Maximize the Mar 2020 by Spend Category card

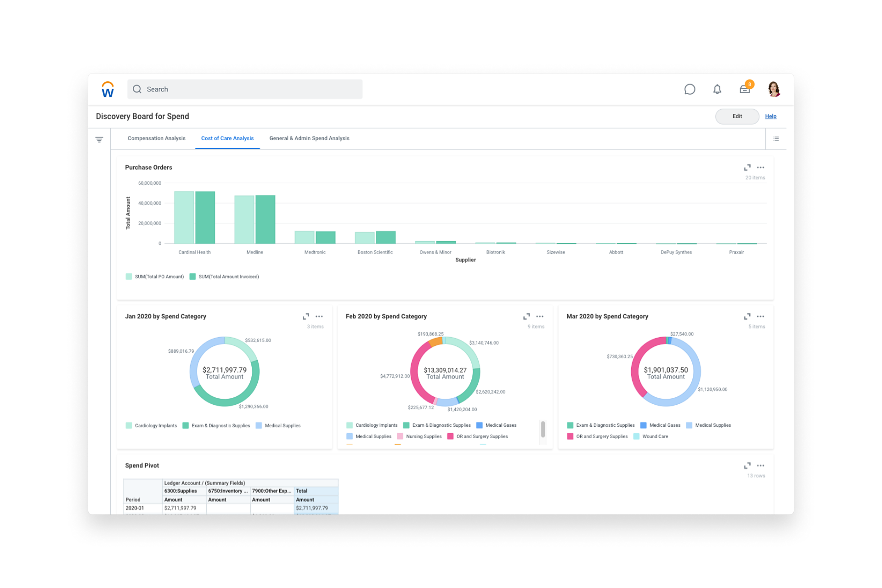coord(747,316)
